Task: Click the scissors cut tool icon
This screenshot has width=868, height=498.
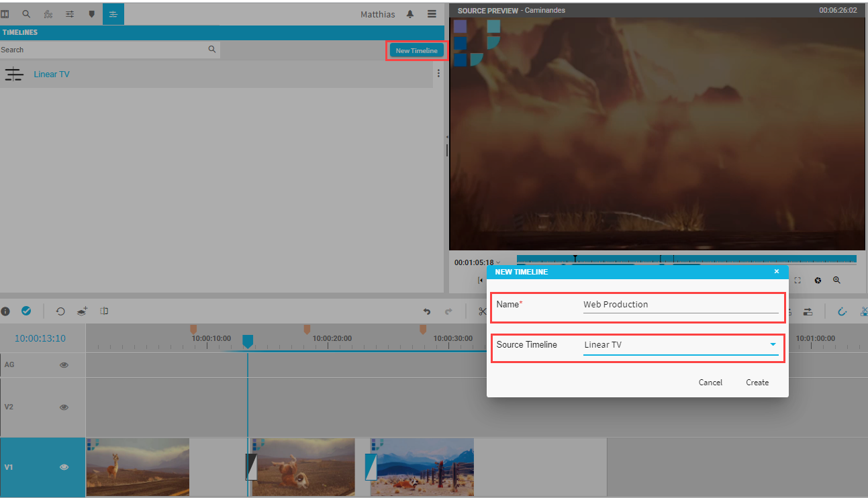Action: tap(482, 311)
